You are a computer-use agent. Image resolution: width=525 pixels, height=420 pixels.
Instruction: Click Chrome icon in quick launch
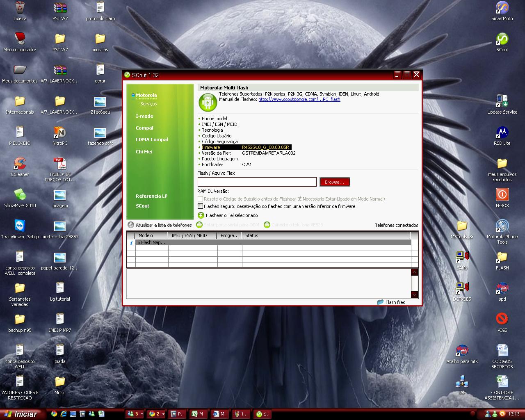point(54,414)
